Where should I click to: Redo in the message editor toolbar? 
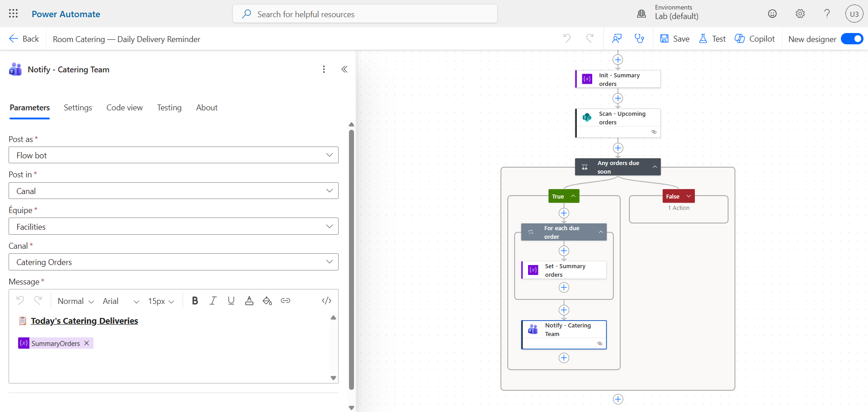pyautogui.click(x=38, y=300)
